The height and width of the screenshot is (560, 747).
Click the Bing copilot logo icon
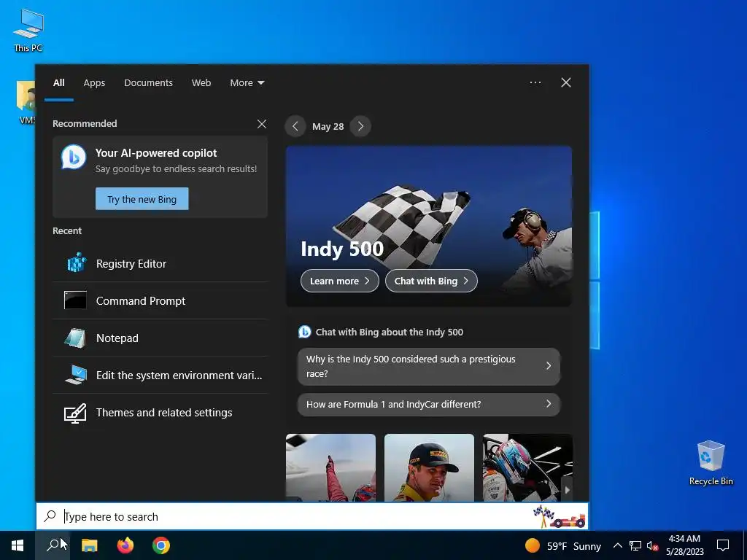pyautogui.click(x=74, y=157)
